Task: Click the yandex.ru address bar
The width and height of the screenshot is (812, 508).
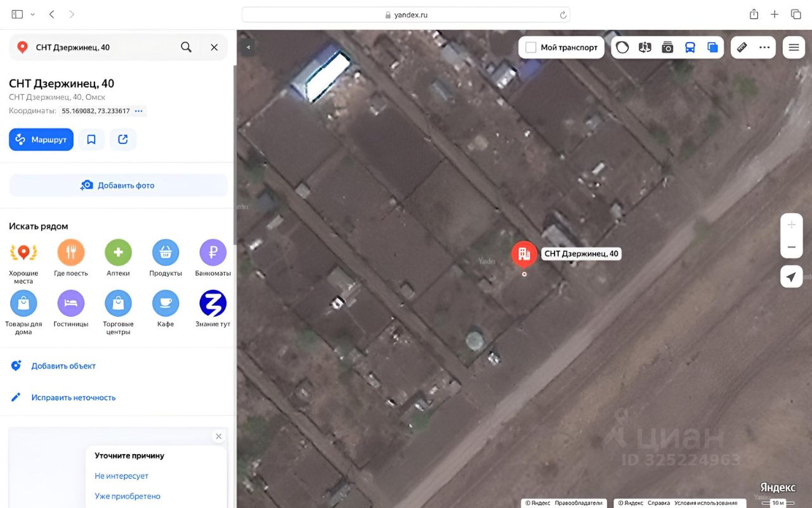Action: click(406, 15)
